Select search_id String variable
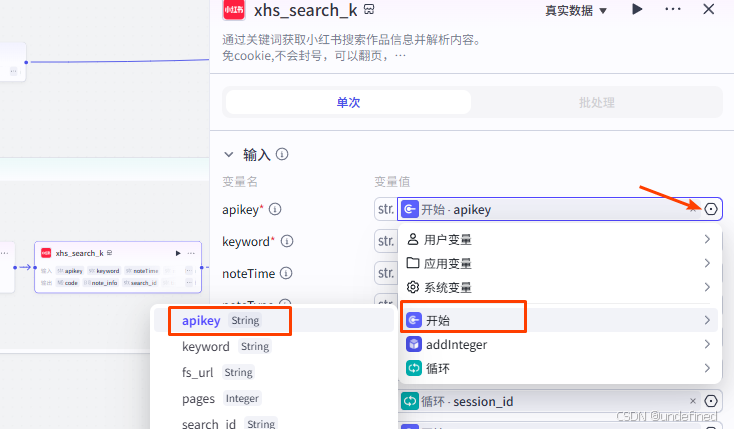This screenshot has width=734, height=429. 274,423
